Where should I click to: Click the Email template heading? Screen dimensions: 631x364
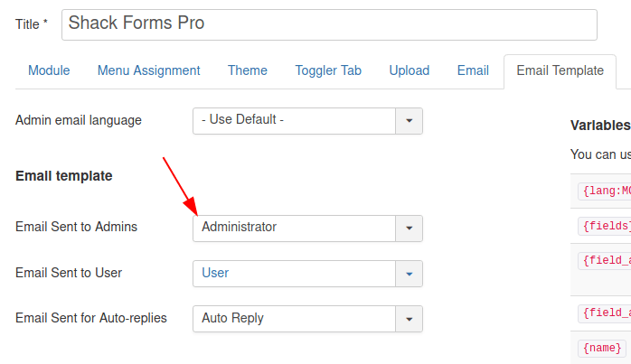click(x=63, y=176)
